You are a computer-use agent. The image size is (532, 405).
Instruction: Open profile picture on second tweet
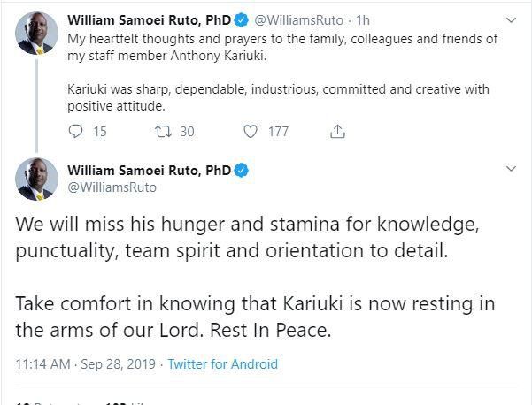(x=36, y=179)
